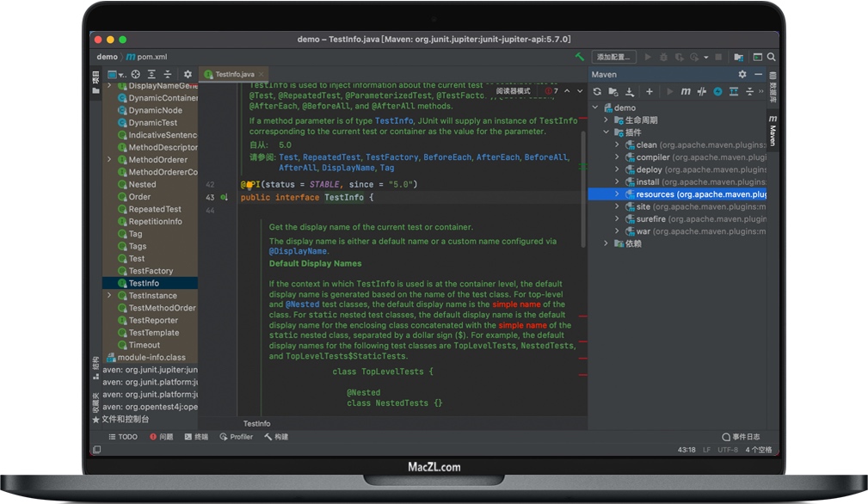The width and height of the screenshot is (868, 504).
Task: Open Project panel settings gear
Action: 188,75
